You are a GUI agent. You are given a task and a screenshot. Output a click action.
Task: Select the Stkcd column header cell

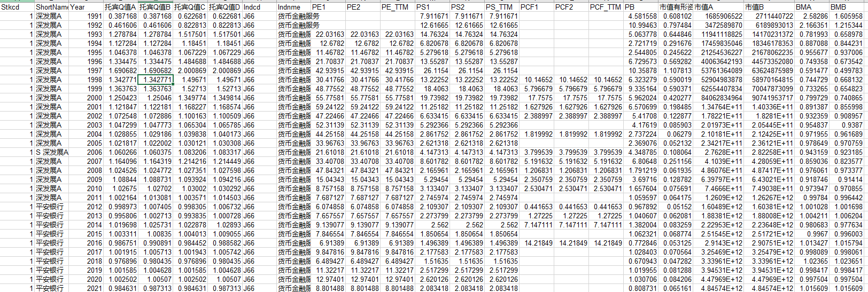17,7
